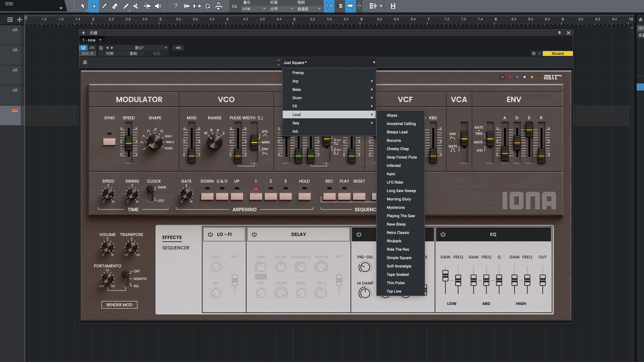Pin the instrument window
This screenshot has width=644, height=362.
pyautogui.click(x=559, y=33)
